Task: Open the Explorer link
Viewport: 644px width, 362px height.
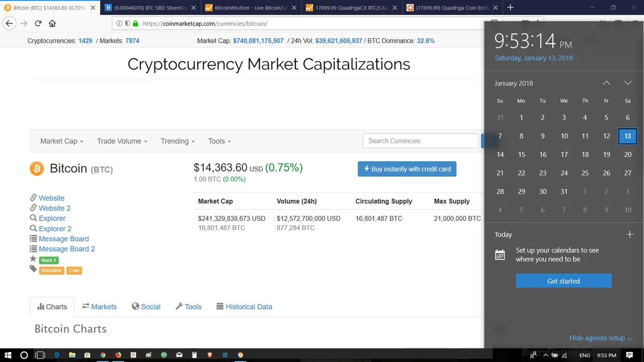Action: tap(52, 218)
